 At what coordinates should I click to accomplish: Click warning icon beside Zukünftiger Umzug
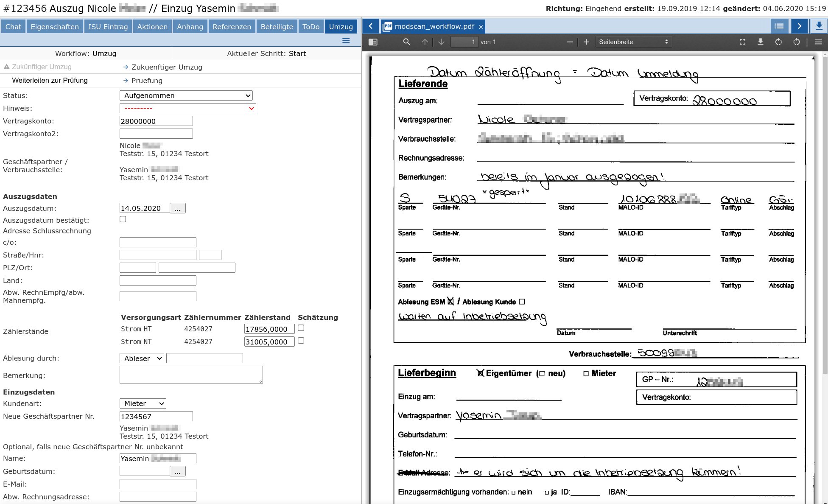6,67
